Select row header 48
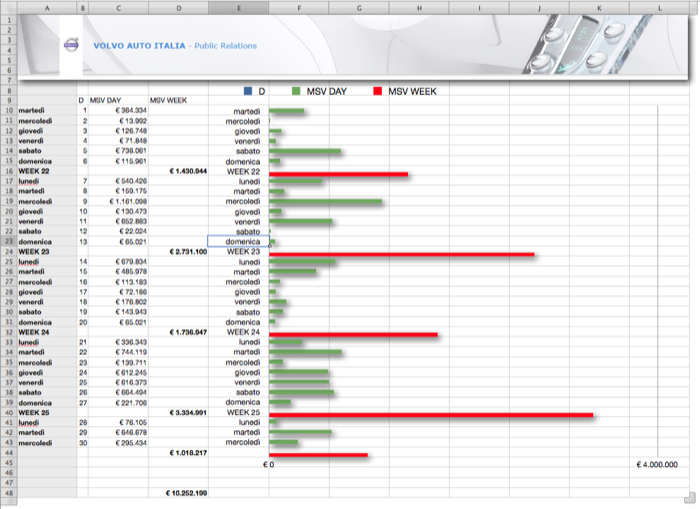This screenshot has height=509, width=700. coord(7,493)
